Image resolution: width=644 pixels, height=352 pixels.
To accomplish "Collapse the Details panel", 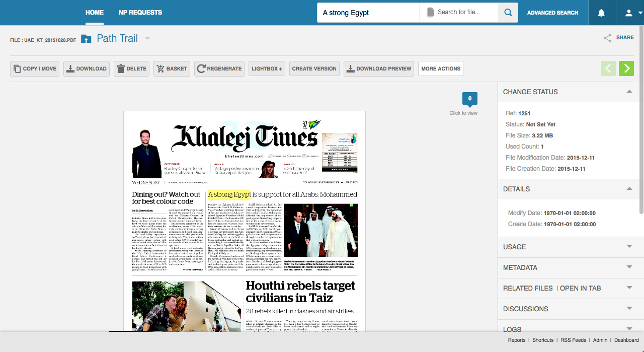I will [629, 189].
